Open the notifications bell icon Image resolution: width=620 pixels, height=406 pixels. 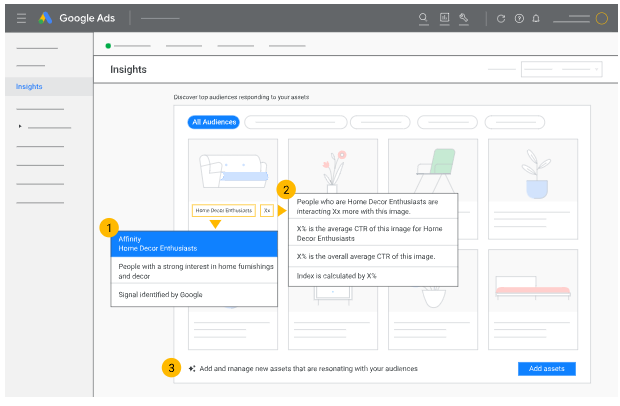click(536, 18)
